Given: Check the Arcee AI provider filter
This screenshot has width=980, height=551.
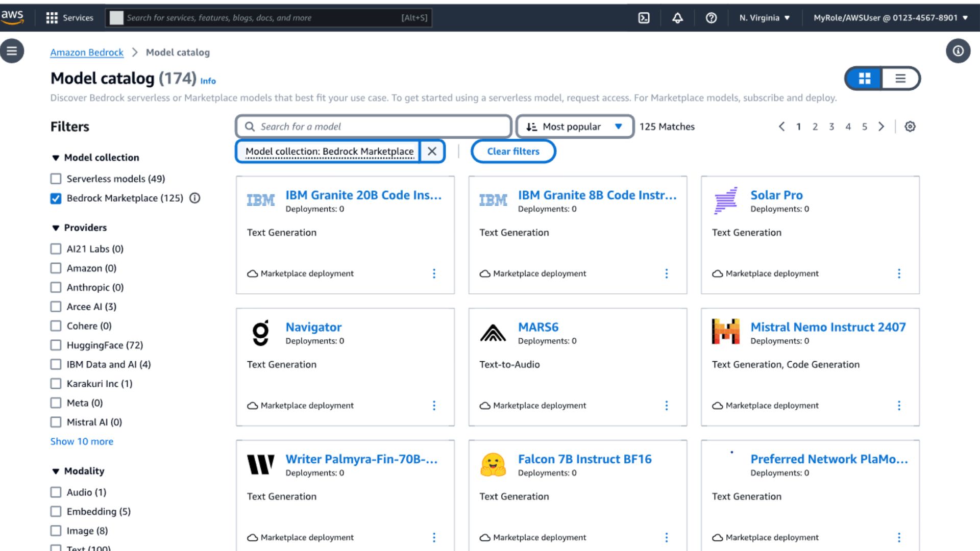Looking at the screenshot, I should coord(56,307).
